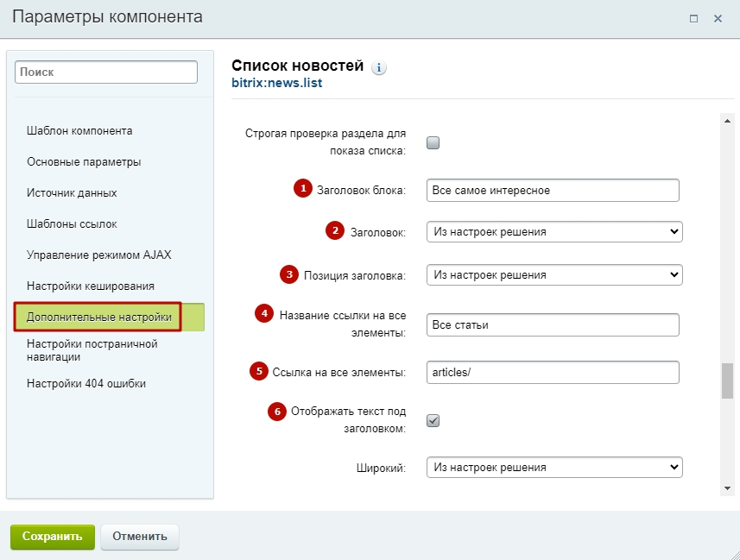Open Источник данных section
Screen dimensions: 740x560
(x=72, y=193)
